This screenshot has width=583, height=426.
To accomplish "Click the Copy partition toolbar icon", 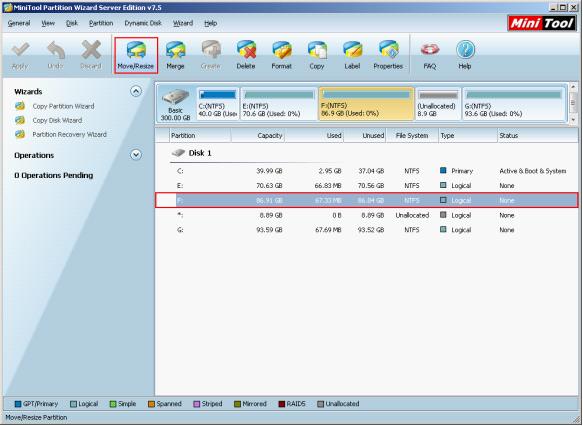I will pyautogui.click(x=317, y=50).
